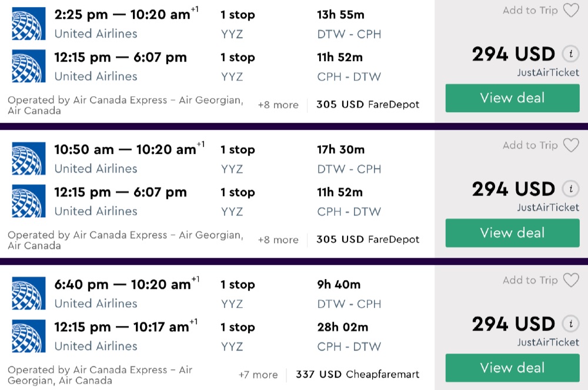Select 337 USD Cheapfaremart offer

point(358,375)
